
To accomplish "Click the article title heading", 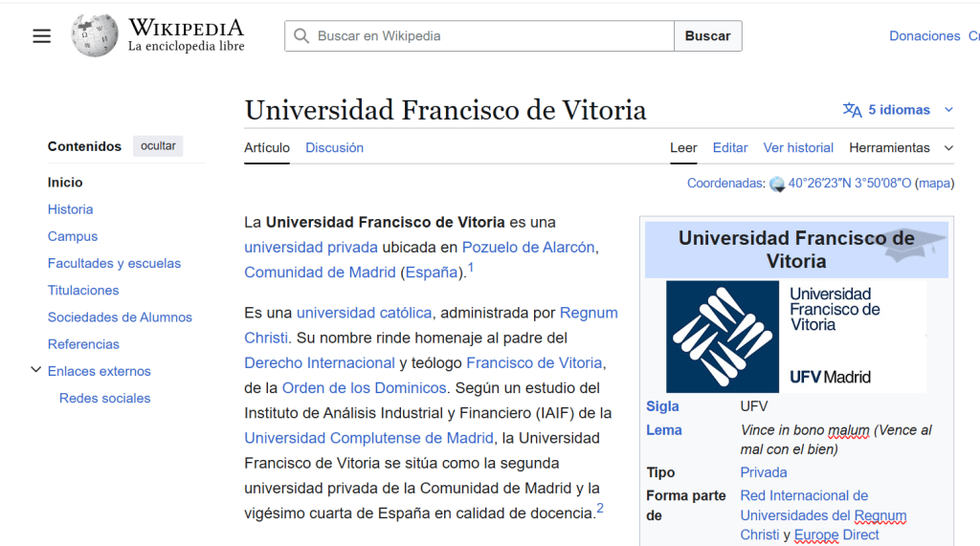I will [x=445, y=110].
